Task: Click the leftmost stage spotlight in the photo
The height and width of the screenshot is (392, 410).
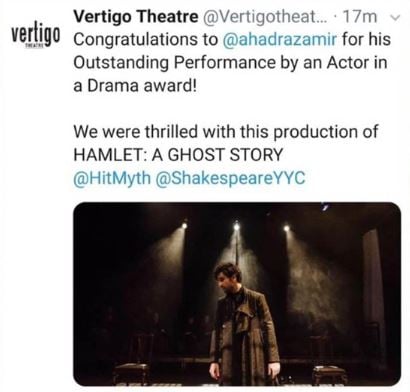Action: click(x=184, y=226)
